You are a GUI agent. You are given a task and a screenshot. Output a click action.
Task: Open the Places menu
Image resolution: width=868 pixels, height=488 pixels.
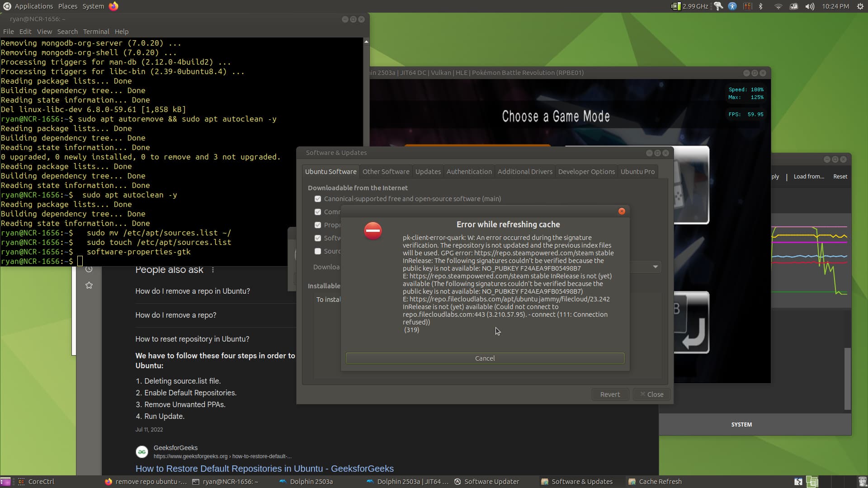(x=68, y=6)
